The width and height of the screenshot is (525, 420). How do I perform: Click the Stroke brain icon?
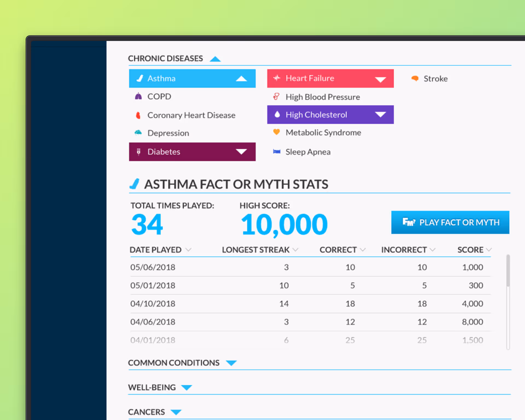pos(415,78)
